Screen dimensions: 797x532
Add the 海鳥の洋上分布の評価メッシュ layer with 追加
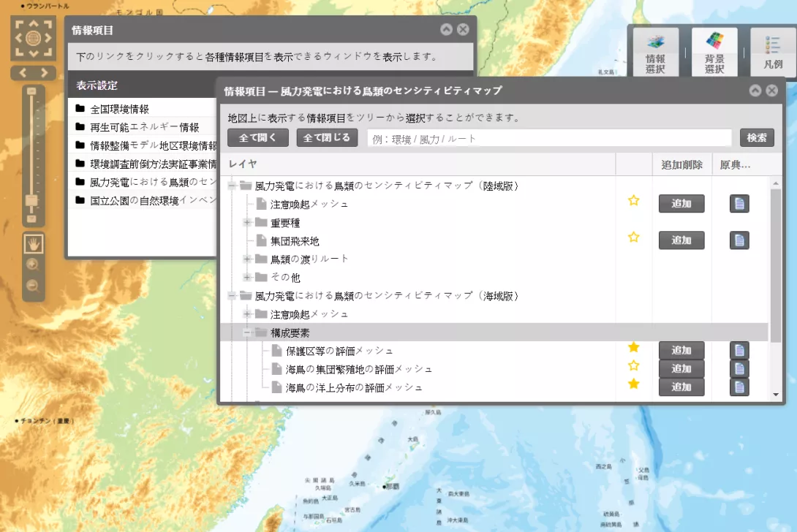pos(681,387)
